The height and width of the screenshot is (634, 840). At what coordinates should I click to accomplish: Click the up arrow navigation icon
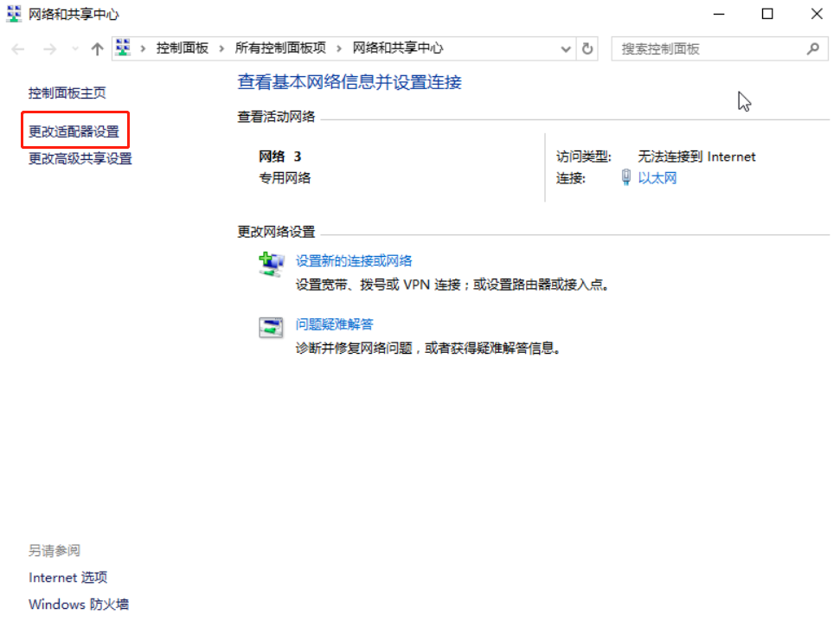point(96,48)
